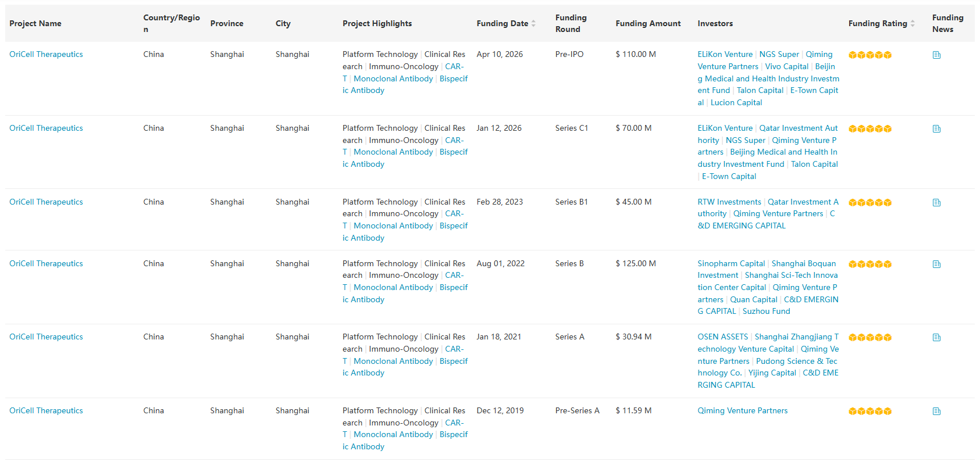
Task: Open Vivo Capital investor page
Action: tap(786, 67)
